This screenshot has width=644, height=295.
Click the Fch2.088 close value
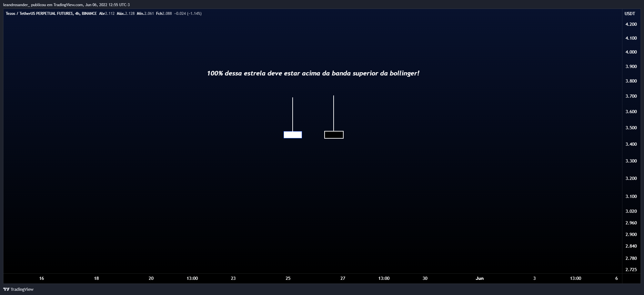click(164, 14)
